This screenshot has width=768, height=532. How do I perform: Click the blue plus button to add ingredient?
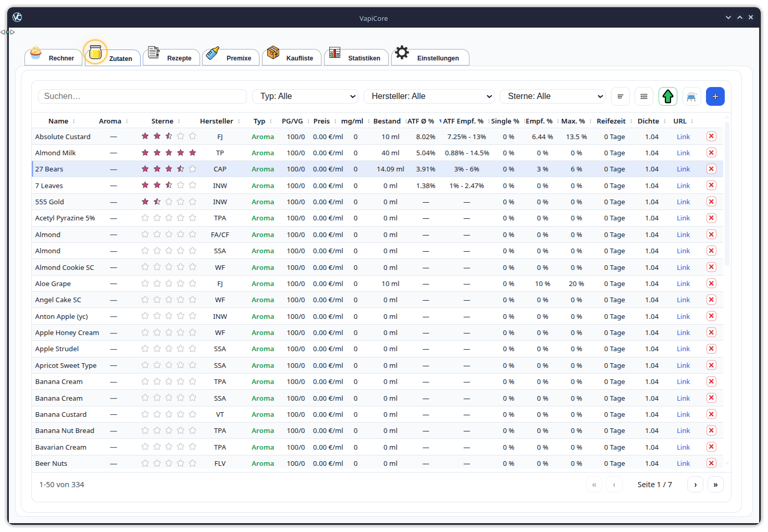715,96
